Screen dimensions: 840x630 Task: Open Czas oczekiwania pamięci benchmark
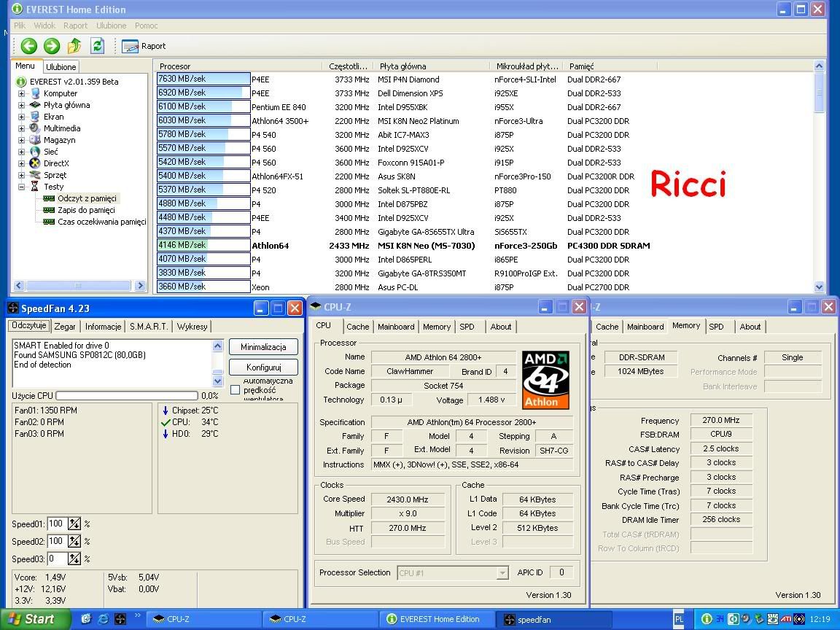[102, 222]
